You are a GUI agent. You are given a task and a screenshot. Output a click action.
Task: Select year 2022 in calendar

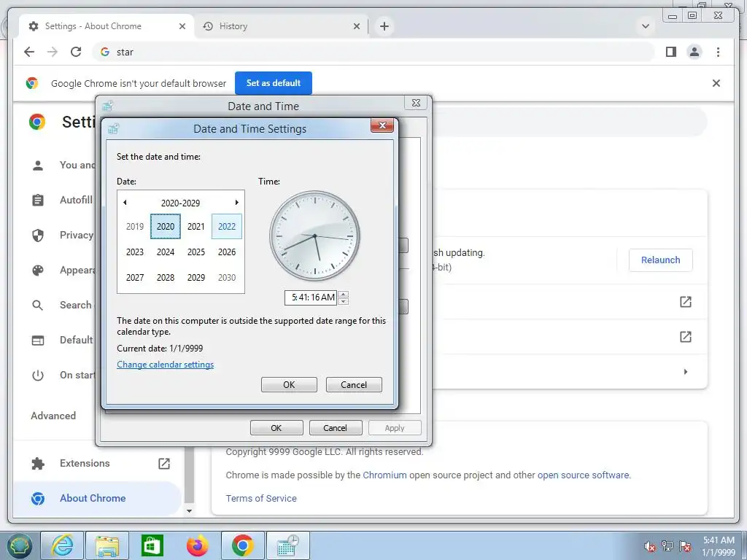227,226
